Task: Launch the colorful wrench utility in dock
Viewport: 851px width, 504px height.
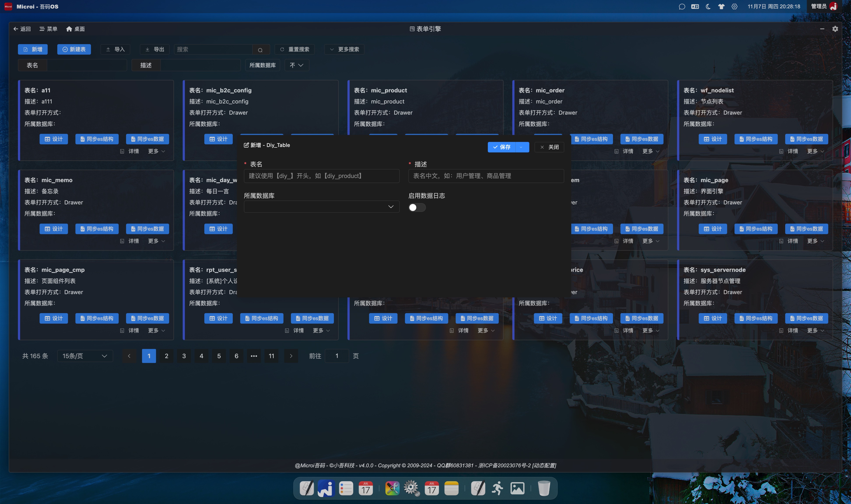Action: [x=392, y=488]
